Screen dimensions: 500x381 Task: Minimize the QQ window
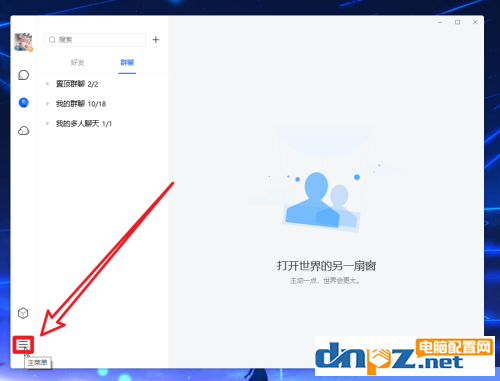point(440,22)
